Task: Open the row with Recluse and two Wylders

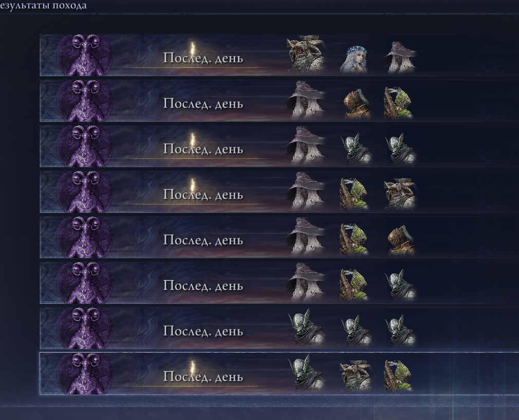Action: click(x=280, y=146)
